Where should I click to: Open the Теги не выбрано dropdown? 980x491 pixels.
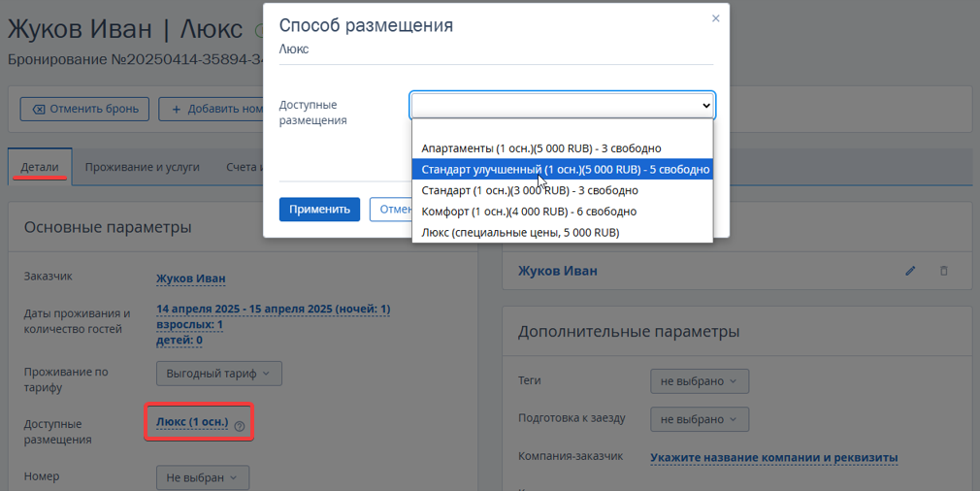[700, 381]
